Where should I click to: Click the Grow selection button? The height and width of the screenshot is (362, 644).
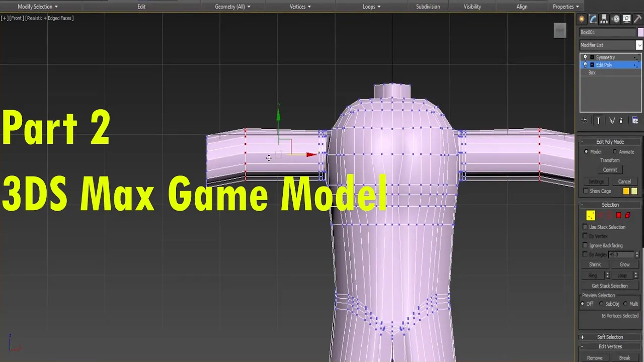[x=624, y=264]
